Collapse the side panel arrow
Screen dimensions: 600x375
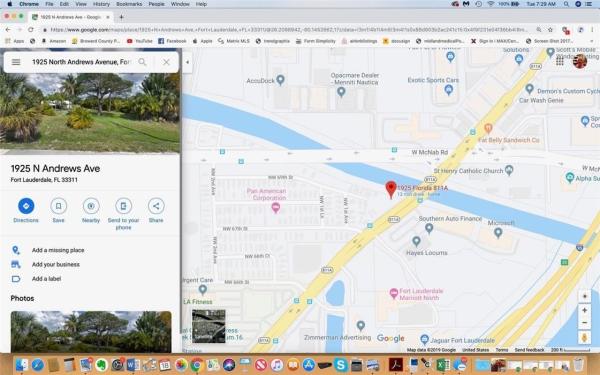click(187, 62)
